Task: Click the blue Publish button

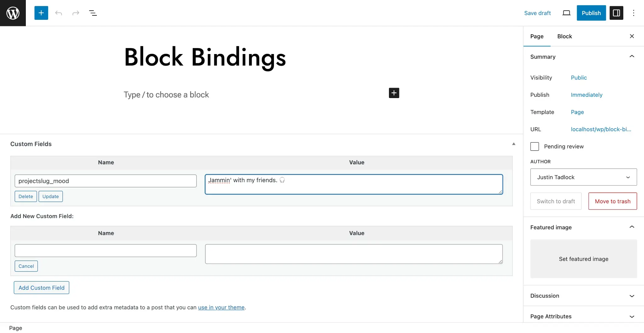Action: pos(591,13)
